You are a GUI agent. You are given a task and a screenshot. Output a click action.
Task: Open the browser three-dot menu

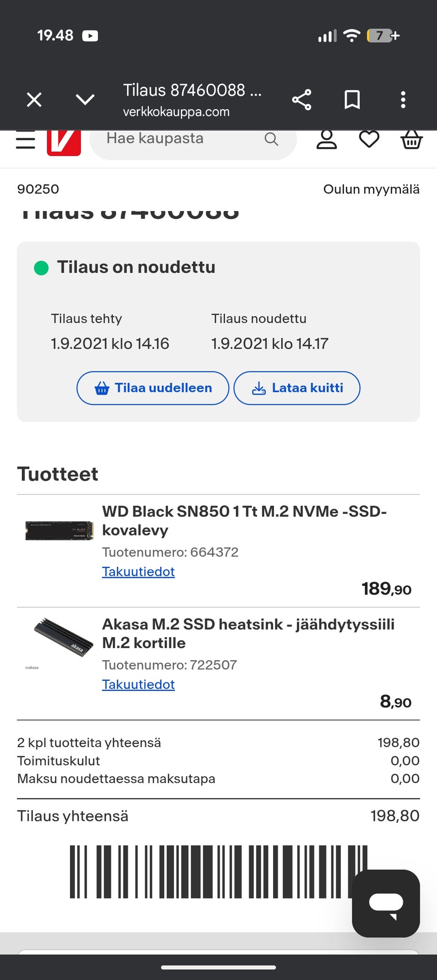click(403, 100)
